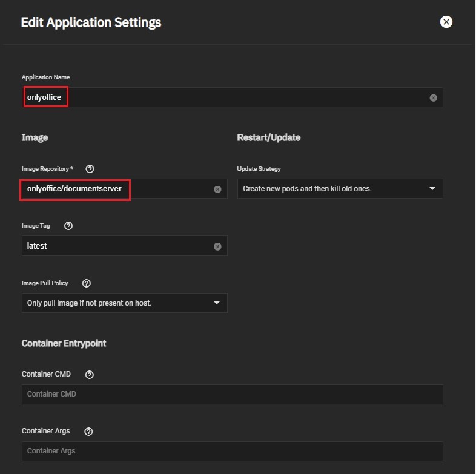Click the Image Repository label
The image size is (476, 474).
(x=47, y=169)
